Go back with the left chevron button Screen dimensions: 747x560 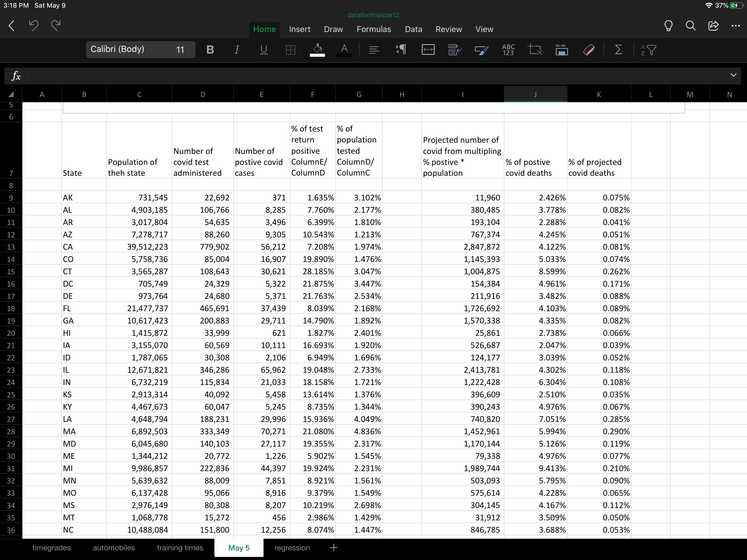tap(12, 26)
